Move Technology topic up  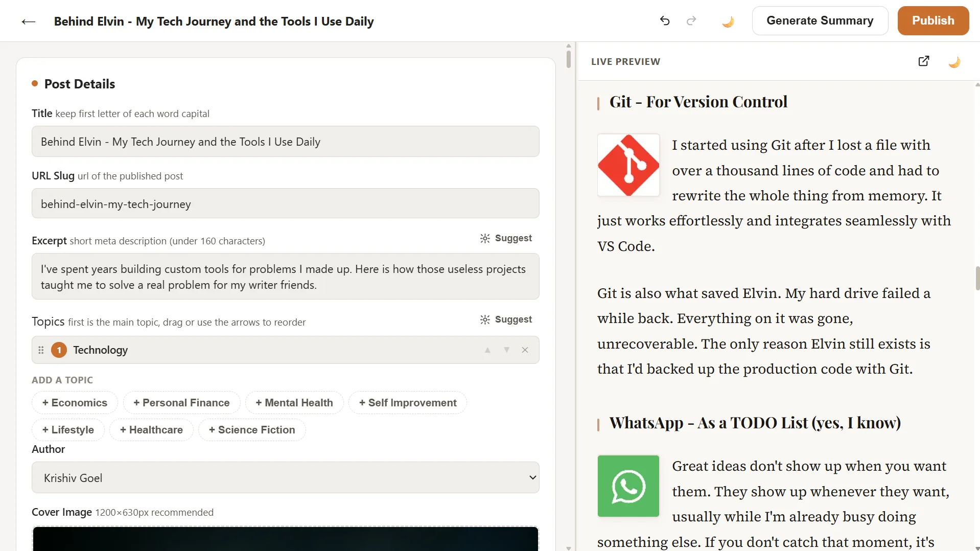pyautogui.click(x=487, y=350)
